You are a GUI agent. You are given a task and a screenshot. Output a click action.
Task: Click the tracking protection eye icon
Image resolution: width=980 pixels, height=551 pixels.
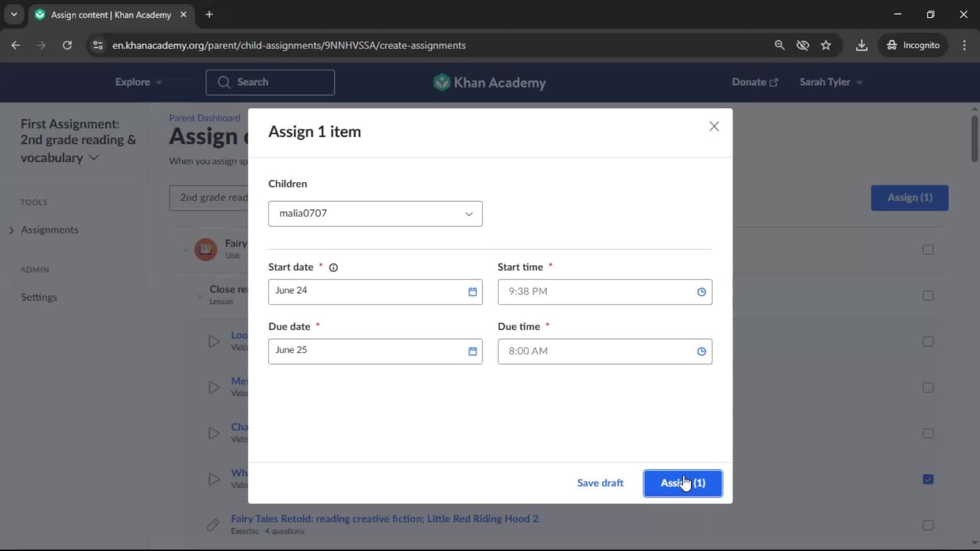[803, 45]
